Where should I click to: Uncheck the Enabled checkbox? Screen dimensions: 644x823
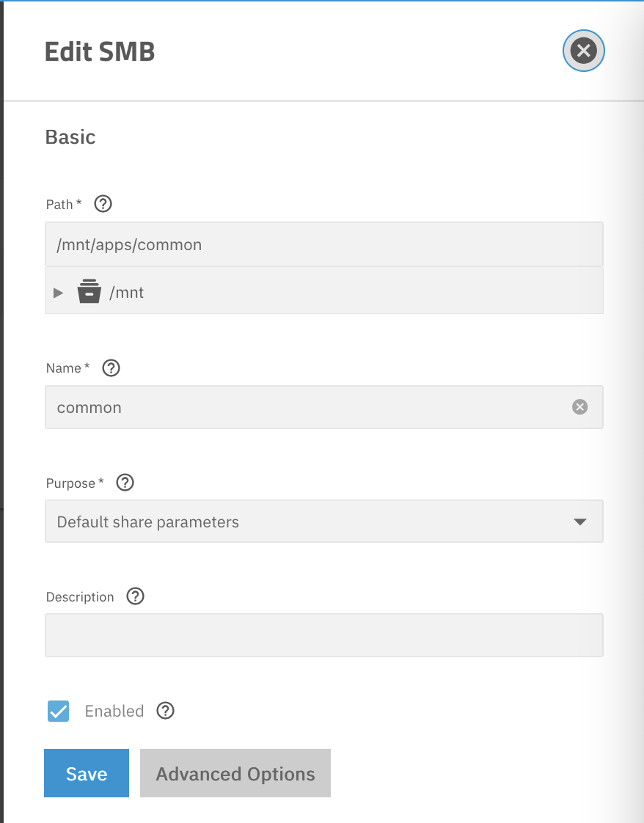[x=58, y=712]
